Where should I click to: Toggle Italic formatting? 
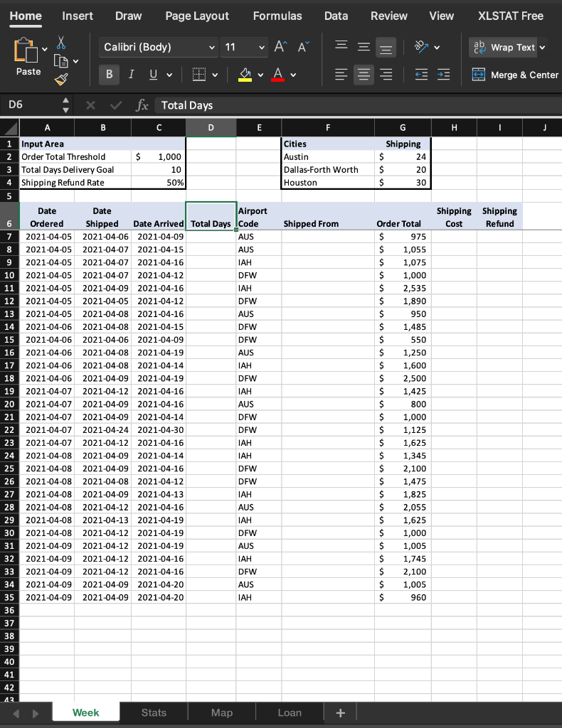[132, 74]
